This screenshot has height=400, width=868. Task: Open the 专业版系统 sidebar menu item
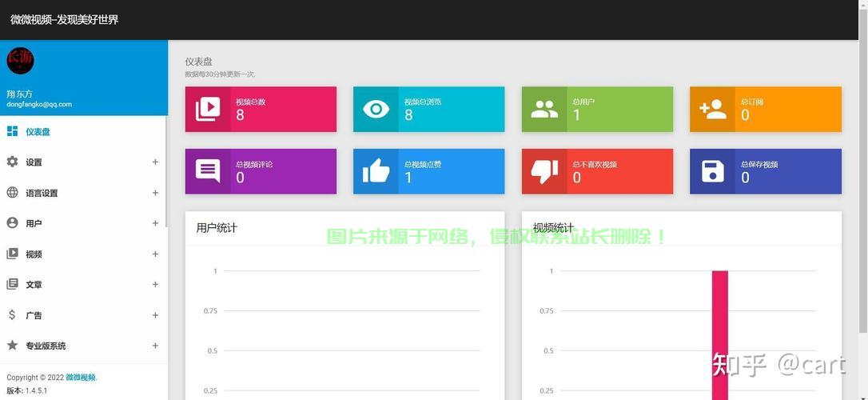pos(83,345)
